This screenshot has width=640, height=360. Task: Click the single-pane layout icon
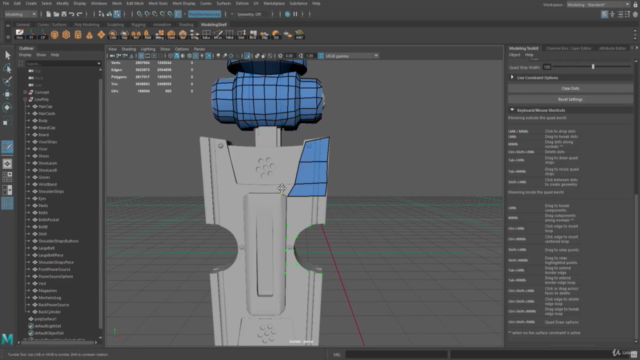[7, 164]
